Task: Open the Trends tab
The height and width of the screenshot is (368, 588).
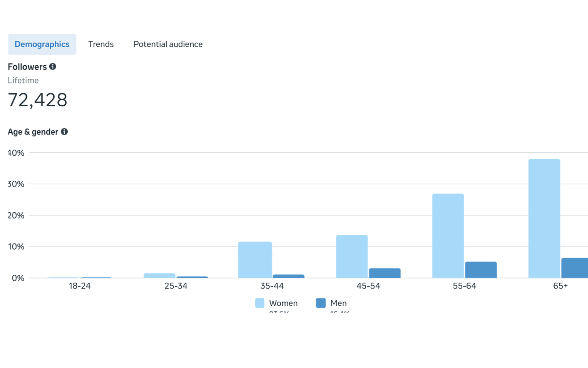Action: click(101, 45)
